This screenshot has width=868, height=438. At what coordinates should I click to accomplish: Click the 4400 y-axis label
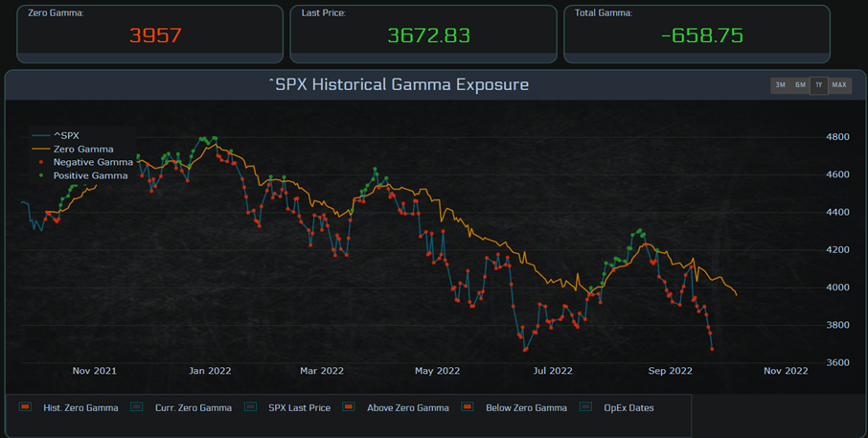pyautogui.click(x=837, y=212)
